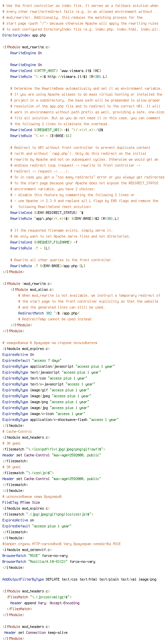Click the ExpiresByType application/x-shockwave-flash line
Viewport: 167px width, 644px height.
pyautogui.click(x=60, y=420)
